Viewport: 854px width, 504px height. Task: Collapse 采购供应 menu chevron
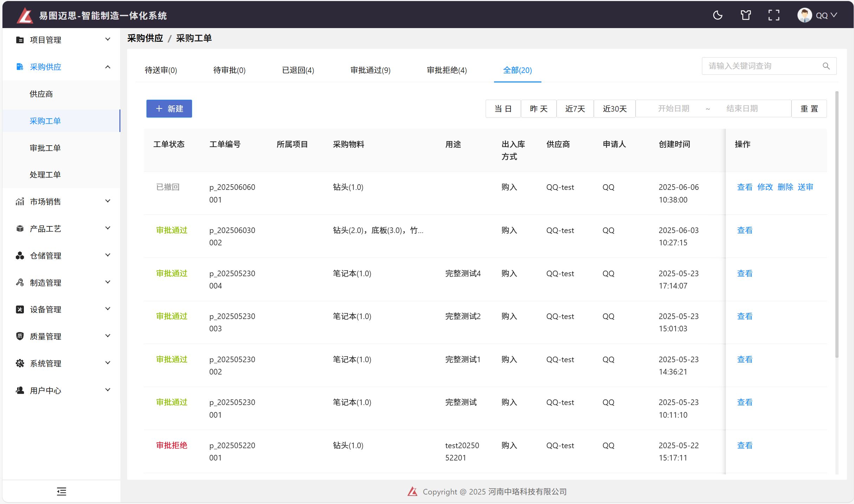(x=108, y=67)
